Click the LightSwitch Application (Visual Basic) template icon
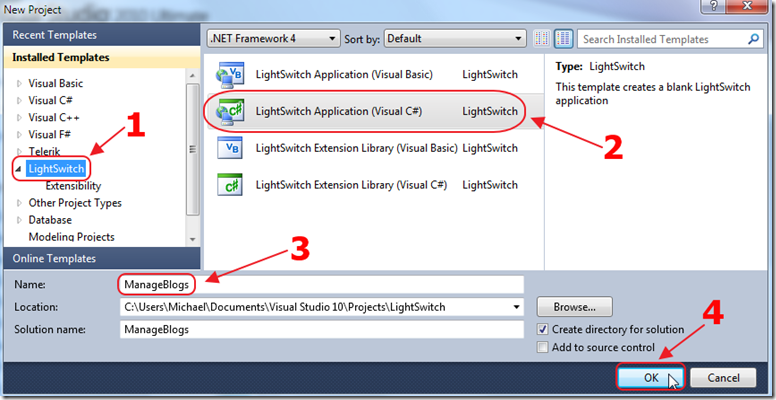776x400 pixels. 229,75
